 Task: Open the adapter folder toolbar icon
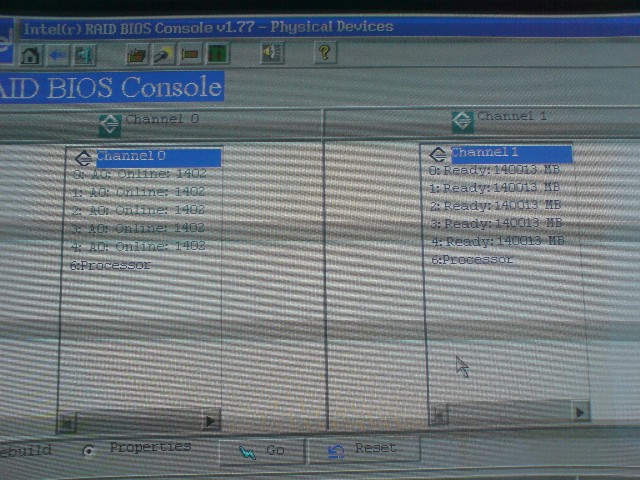(x=137, y=54)
